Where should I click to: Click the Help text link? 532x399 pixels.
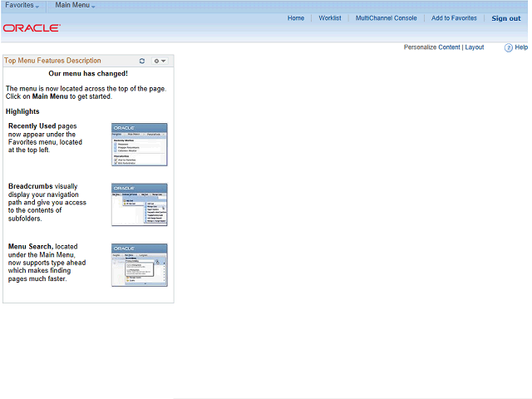coord(521,47)
